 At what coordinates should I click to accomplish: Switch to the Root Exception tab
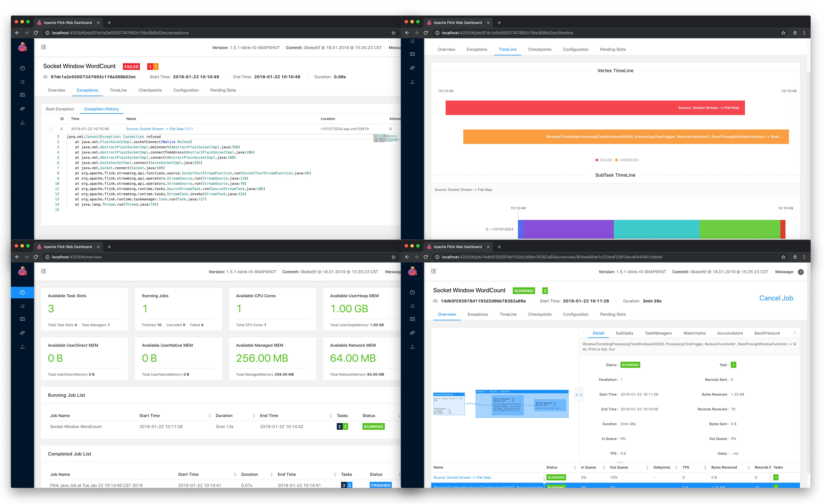[60, 109]
